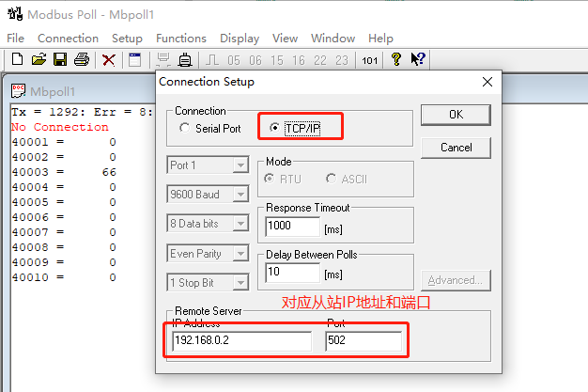Click the window definition toolbar icon
Image resolution: width=588 pixels, height=392 pixels.
[x=134, y=60]
